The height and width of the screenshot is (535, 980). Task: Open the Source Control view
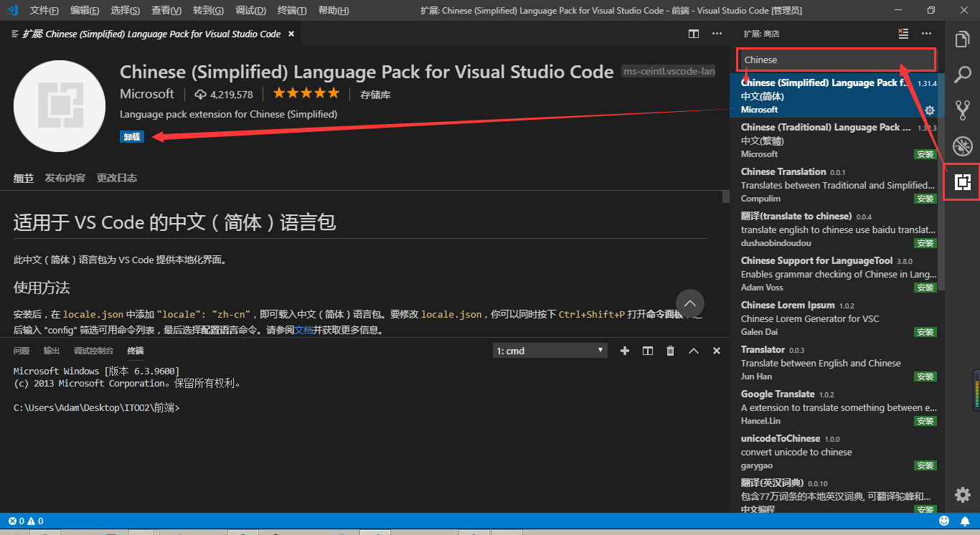click(962, 109)
